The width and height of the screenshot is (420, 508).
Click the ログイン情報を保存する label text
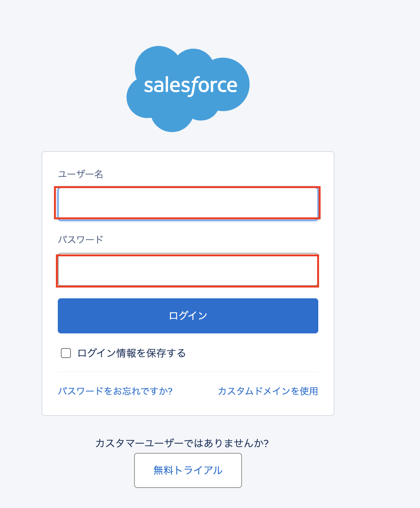tap(132, 353)
